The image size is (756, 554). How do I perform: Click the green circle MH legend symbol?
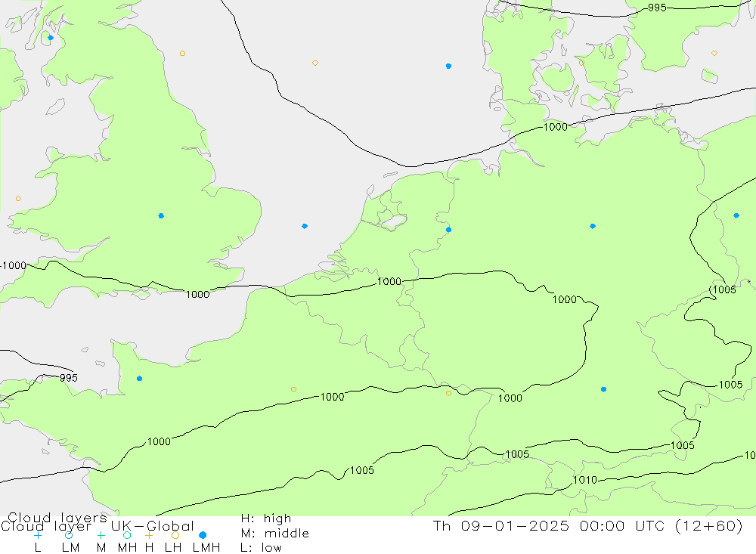[127, 535]
